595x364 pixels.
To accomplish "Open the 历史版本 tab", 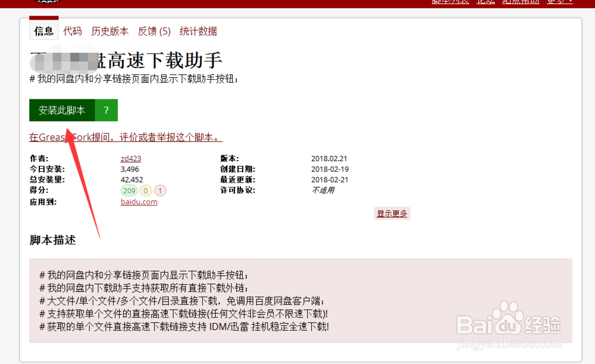I will coord(109,31).
